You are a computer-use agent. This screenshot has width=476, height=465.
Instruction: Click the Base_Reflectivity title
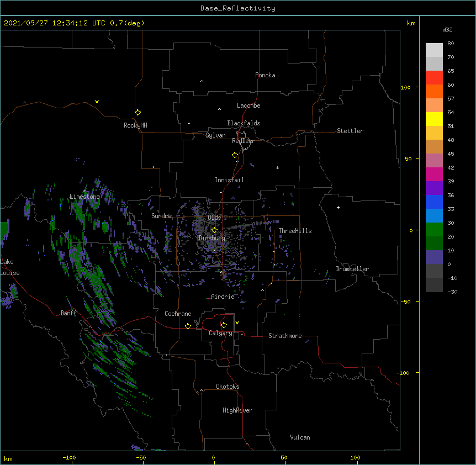(x=238, y=8)
